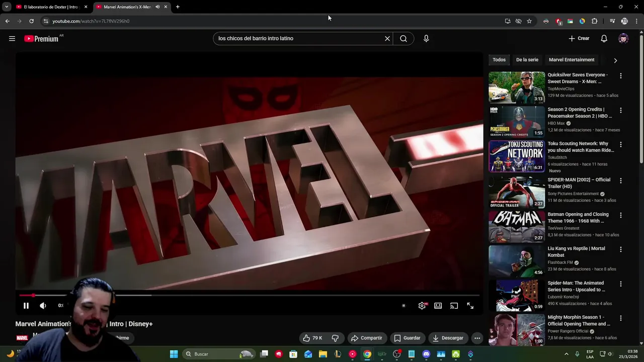Show more filter chips with arrow

pos(615,60)
